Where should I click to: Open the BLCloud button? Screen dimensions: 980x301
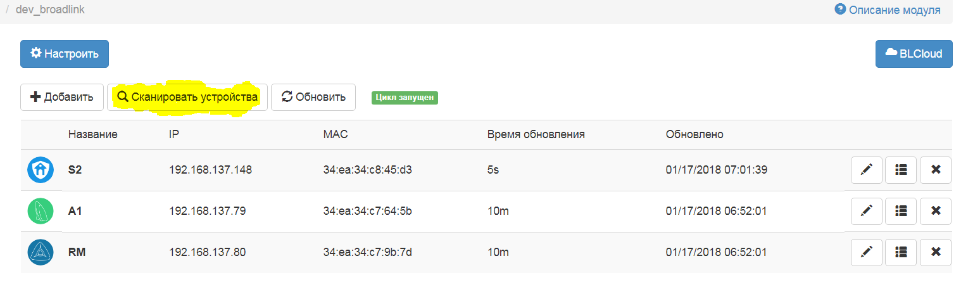[x=914, y=54]
